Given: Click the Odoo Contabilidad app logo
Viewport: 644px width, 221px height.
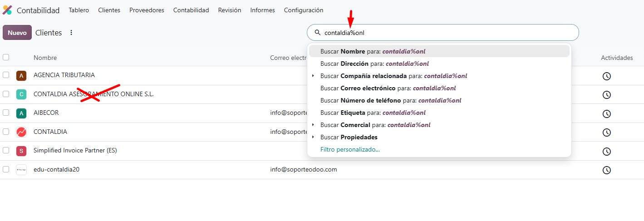Looking at the screenshot, I should click(7, 10).
